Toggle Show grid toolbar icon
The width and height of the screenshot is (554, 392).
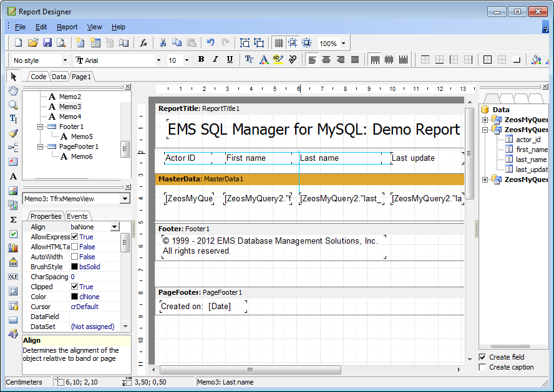pos(278,43)
